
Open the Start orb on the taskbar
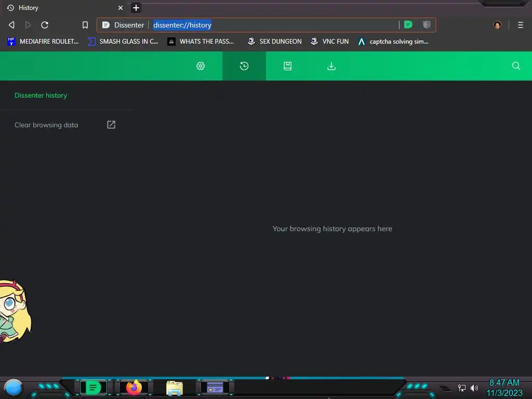pos(14,388)
